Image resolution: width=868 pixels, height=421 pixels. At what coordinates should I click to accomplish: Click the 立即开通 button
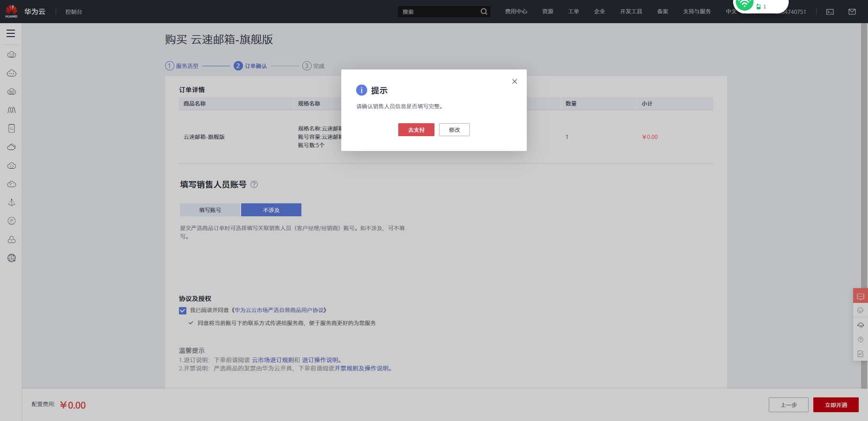[x=836, y=405]
